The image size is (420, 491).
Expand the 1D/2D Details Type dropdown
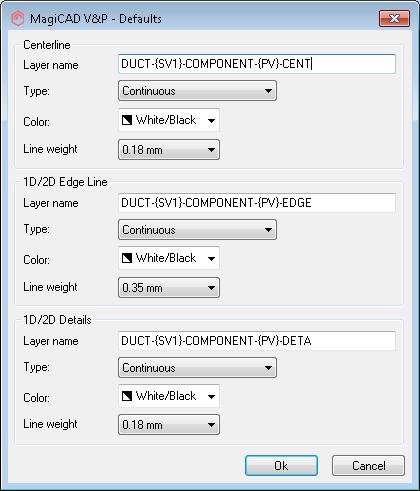pos(197,368)
